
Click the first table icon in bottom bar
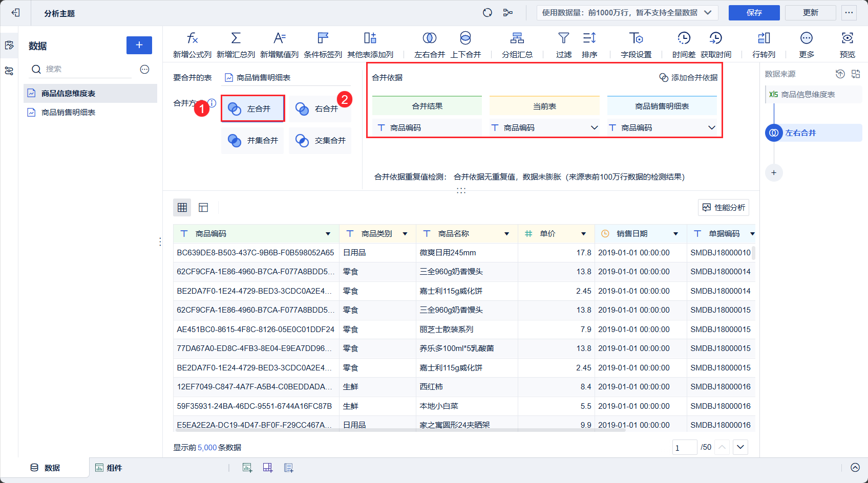pos(247,468)
